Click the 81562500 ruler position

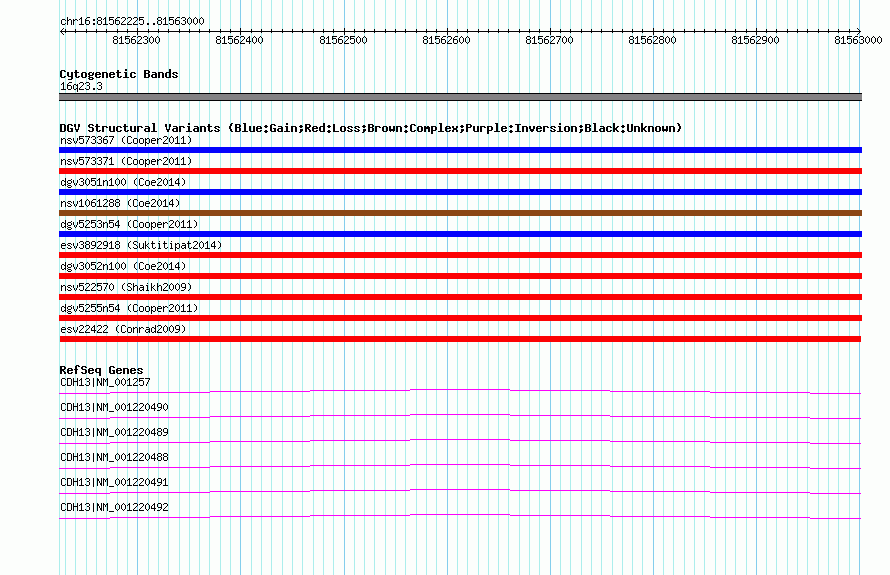tap(343, 40)
